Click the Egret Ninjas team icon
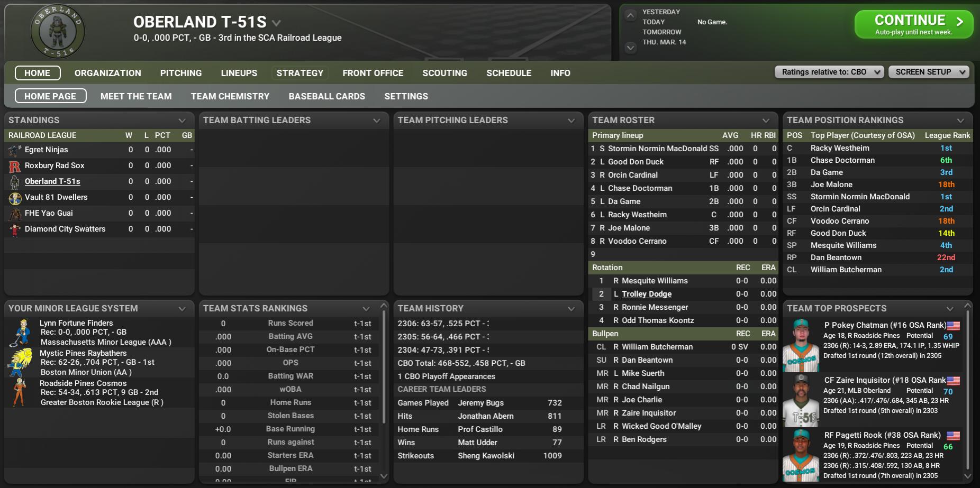Screen dimensions: 980x488 point(15,150)
